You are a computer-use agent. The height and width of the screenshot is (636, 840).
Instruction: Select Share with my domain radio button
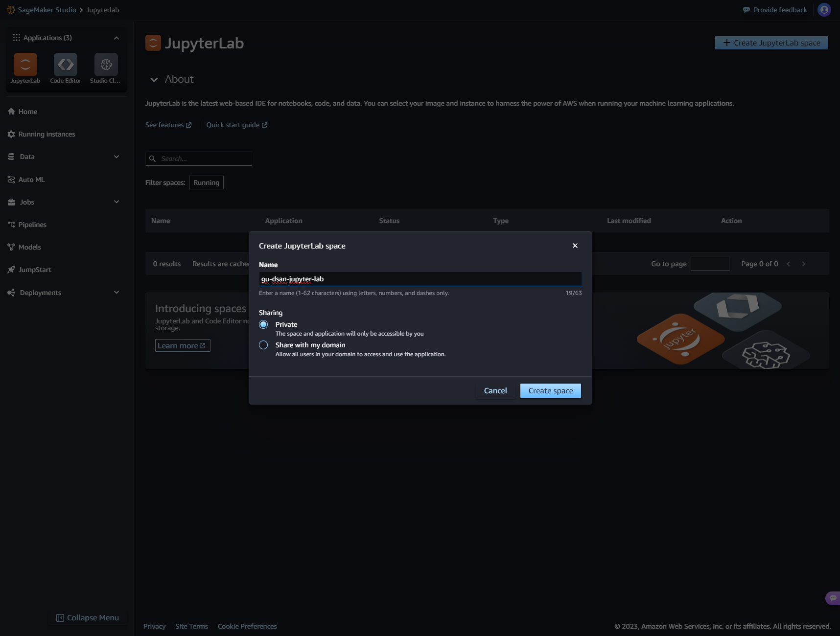pyautogui.click(x=263, y=345)
